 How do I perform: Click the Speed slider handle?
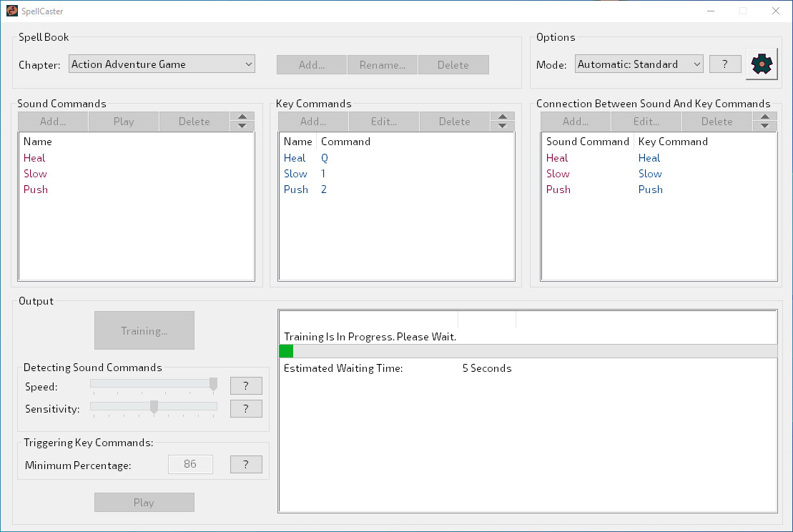pyautogui.click(x=213, y=385)
